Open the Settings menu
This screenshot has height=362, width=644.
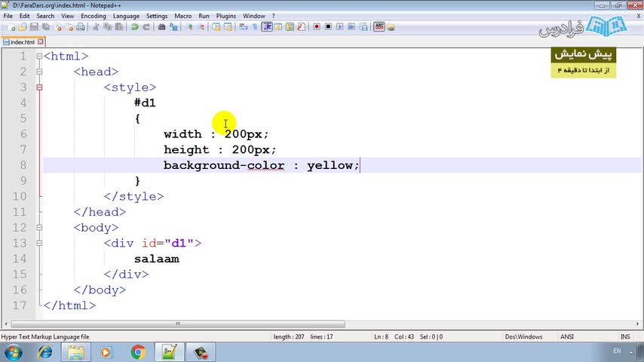157,16
